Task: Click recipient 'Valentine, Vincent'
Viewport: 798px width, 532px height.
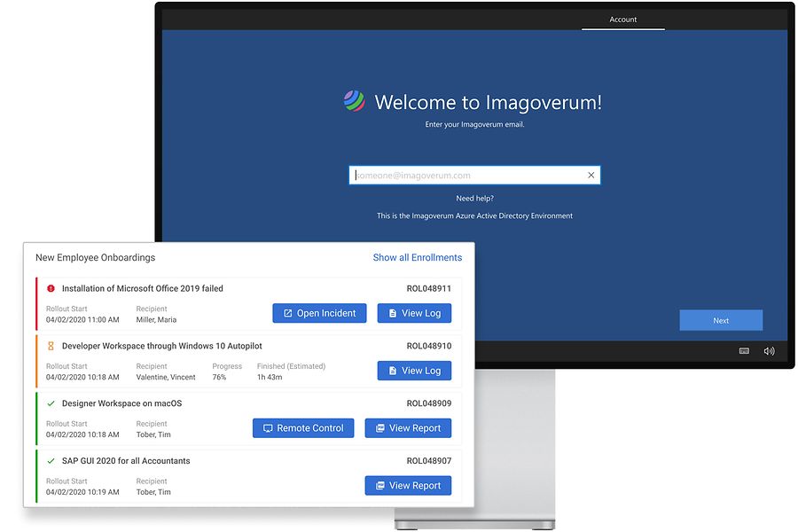Action: point(166,377)
